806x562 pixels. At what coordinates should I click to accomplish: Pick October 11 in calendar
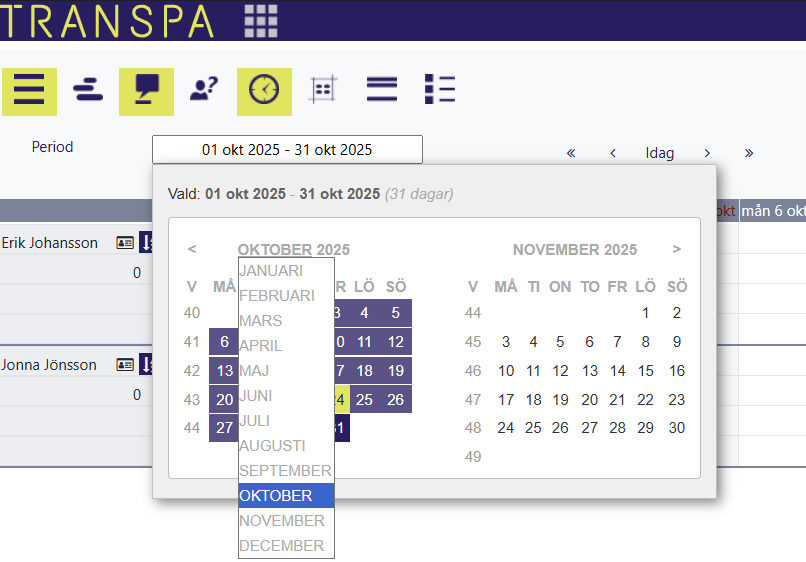[x=364, y=342]
